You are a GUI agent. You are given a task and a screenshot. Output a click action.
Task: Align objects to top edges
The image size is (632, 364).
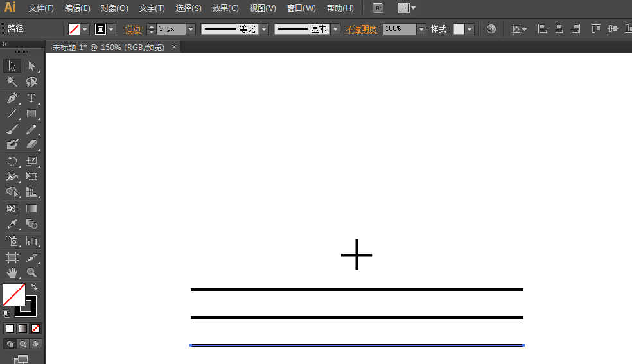pyautogui.click(x=596, y=29)
